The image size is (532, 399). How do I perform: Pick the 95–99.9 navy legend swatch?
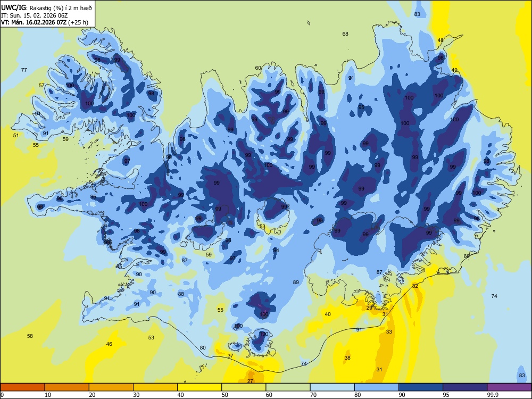(x=465, y=387)
